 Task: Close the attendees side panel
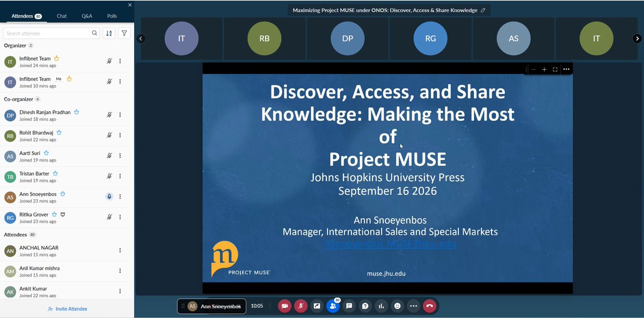129,5
